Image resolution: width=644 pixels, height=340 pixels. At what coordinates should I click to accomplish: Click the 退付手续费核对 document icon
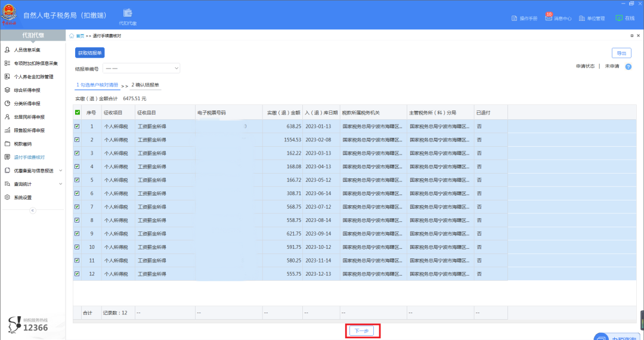click(7, 157)
